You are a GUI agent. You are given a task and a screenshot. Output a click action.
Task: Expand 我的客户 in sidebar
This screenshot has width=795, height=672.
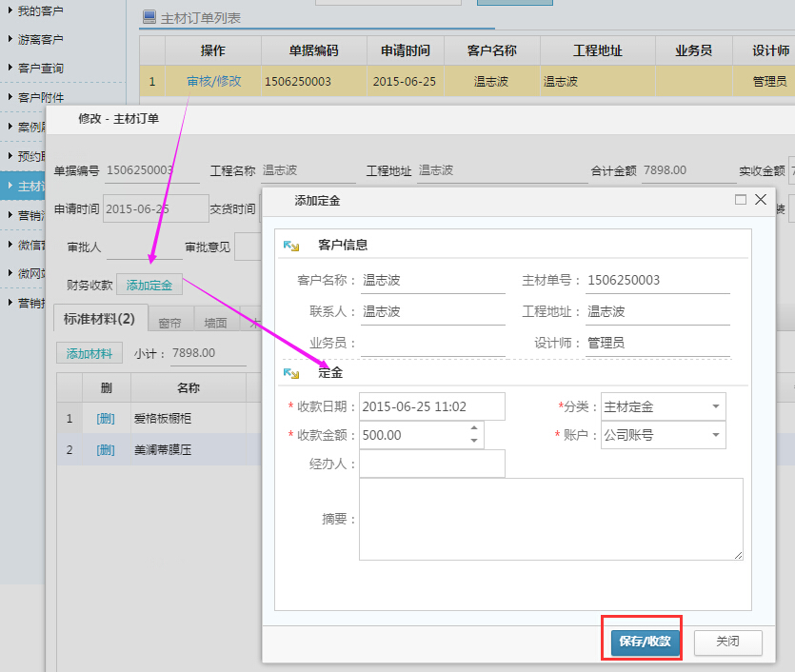[40, 11]
